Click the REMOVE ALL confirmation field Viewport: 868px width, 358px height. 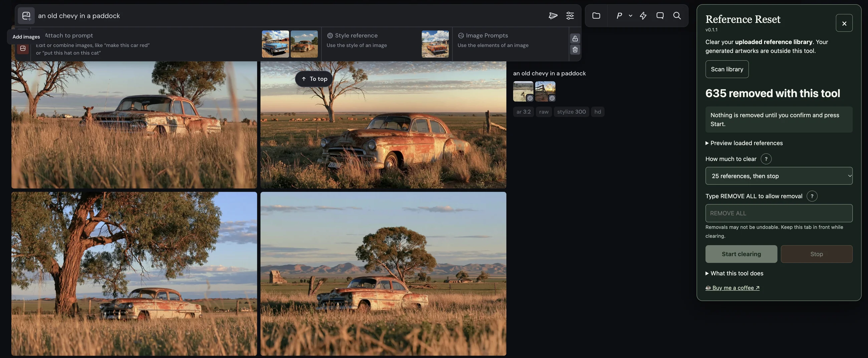click(x=779, y=213)
